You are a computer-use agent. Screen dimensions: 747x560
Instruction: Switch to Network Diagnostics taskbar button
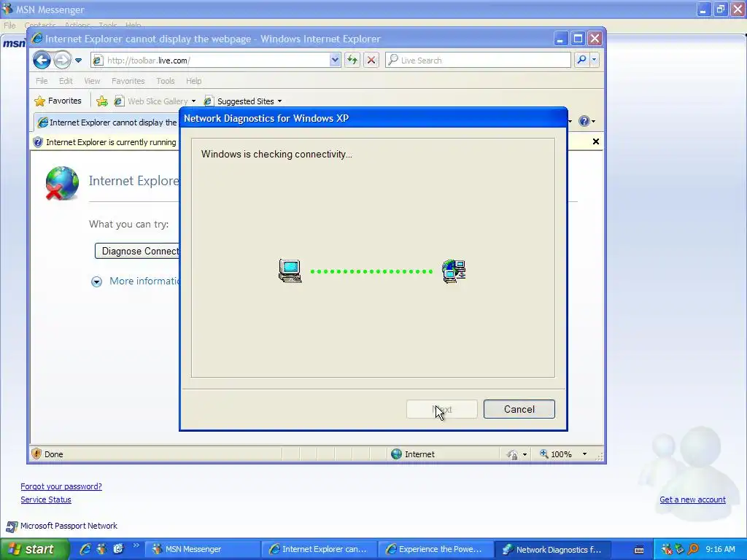552,549
